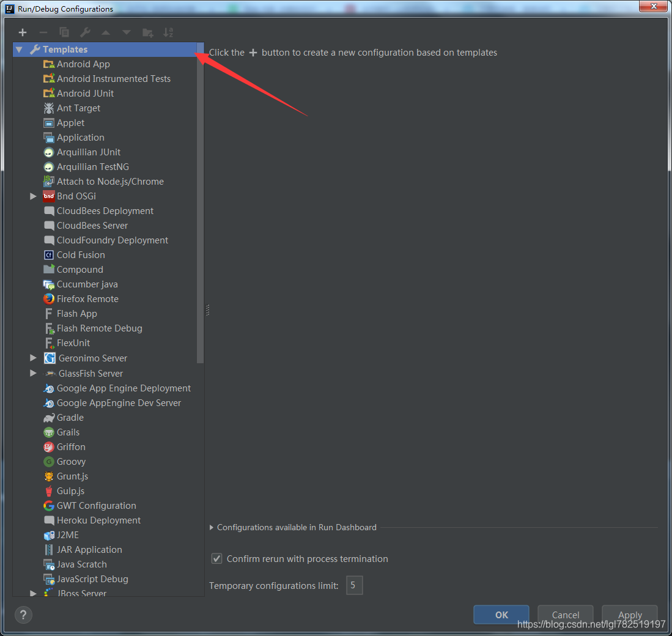Click the Temporary configurations limit field
Image resolution: width=672 pixels, height=636 pixels.
click(x=355, y=586)
